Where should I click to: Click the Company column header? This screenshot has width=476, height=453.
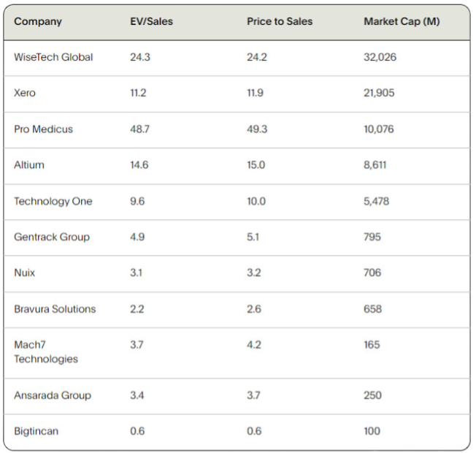coord(38,21)
